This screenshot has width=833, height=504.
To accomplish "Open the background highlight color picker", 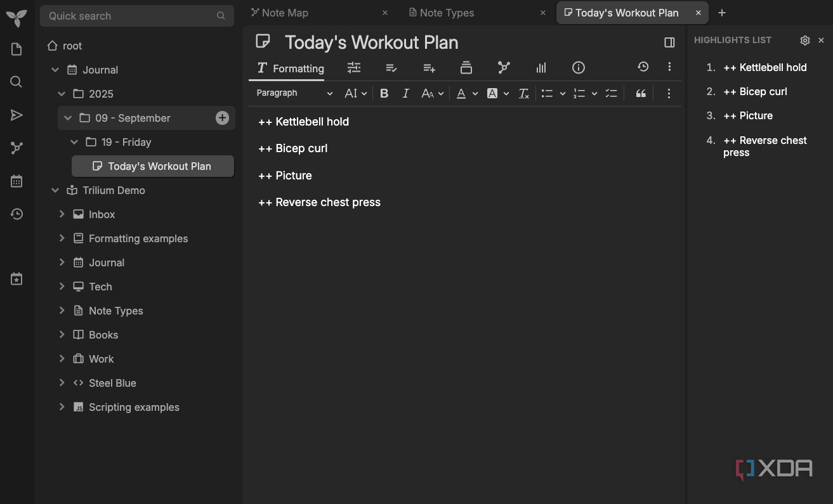I will pyautogui.click(x=492, y=93).
